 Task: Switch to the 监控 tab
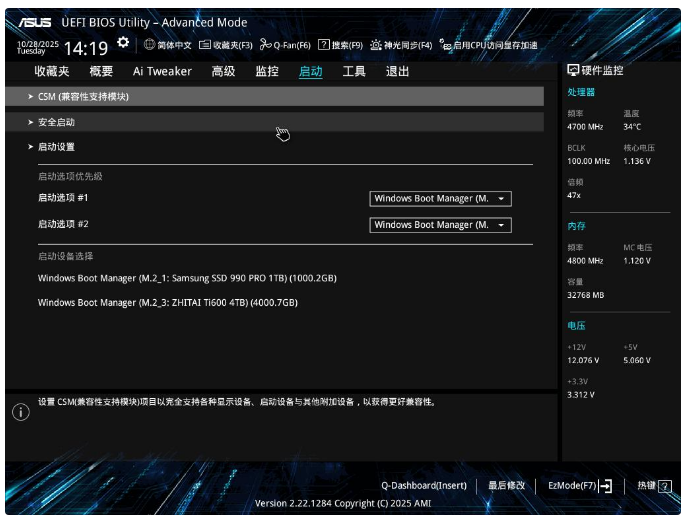[x=267, y=71]
